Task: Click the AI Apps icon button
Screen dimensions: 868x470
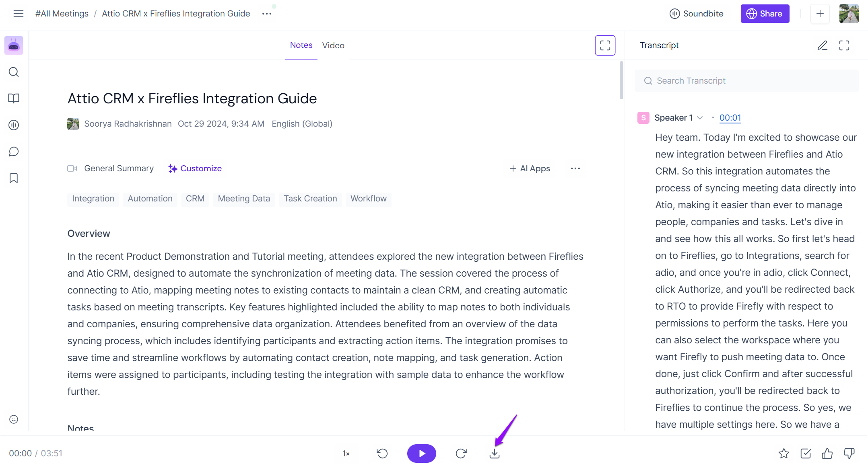Action: point(528,168)
